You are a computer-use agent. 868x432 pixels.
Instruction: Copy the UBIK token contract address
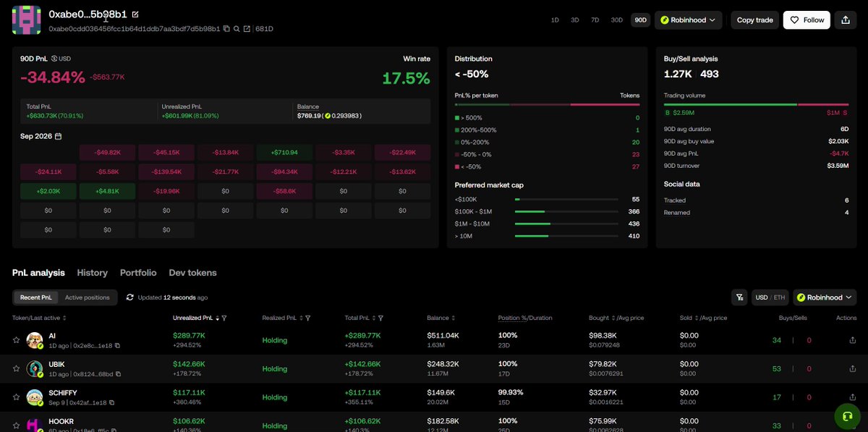point(117,374)
